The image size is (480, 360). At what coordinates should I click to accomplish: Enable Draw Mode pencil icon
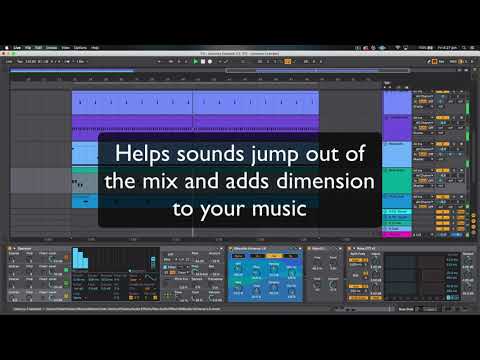pyautogui.click(x=429, y=61)
